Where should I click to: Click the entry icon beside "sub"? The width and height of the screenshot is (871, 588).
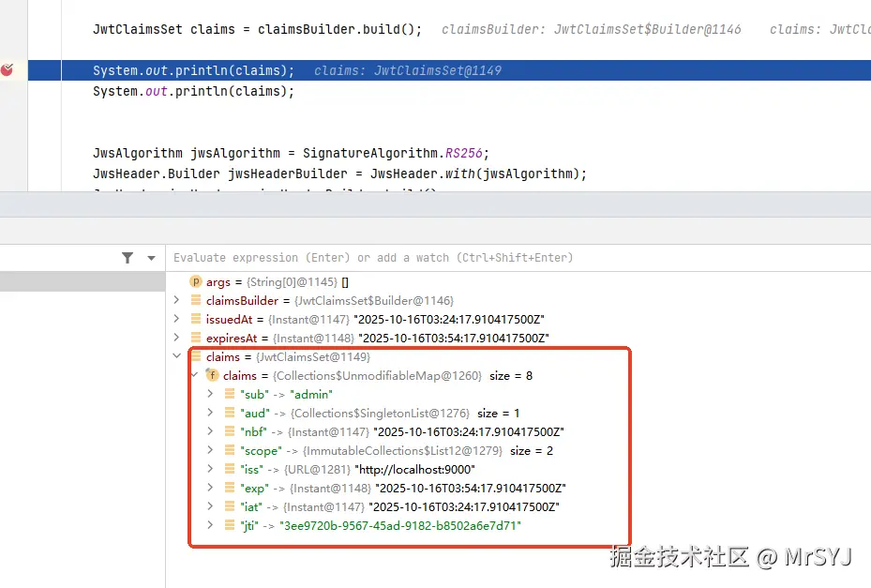[230, 394]
